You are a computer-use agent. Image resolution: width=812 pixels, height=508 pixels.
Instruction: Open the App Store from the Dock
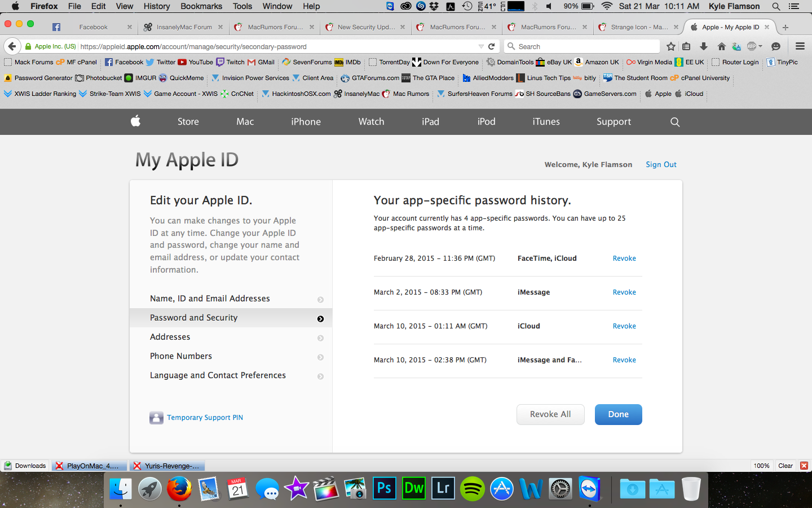click(502, 489)
